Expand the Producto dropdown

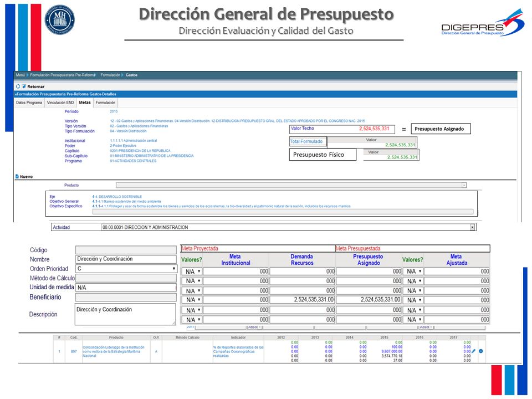[x=464, y=185]
